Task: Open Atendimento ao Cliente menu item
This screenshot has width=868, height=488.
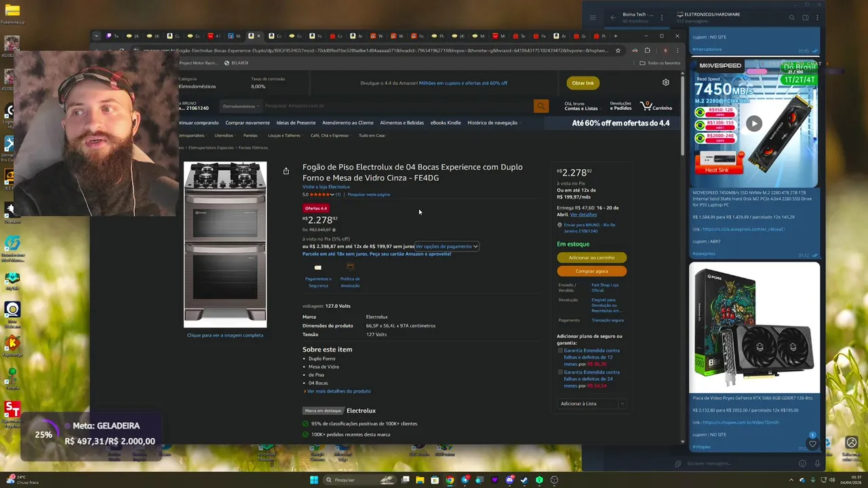Action: [348, 123]
